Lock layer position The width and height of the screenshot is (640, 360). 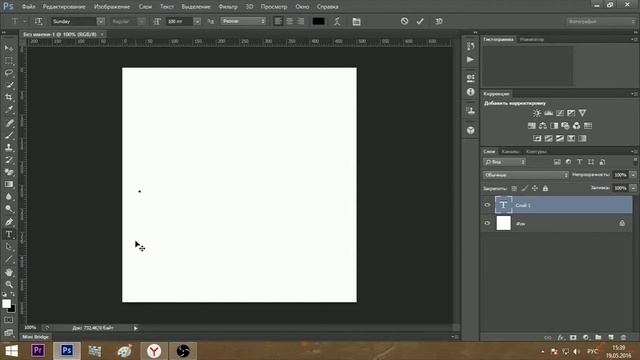(535, 188)
